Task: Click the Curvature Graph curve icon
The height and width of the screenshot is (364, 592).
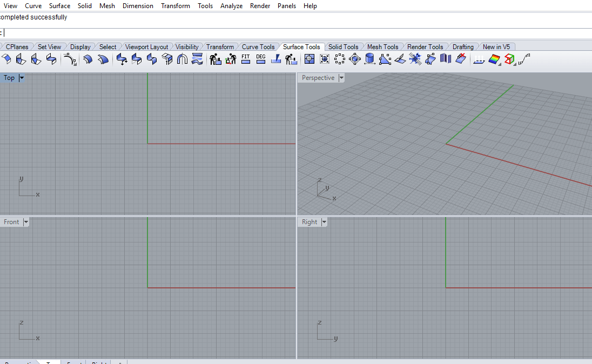Action: tap(524, 59)
